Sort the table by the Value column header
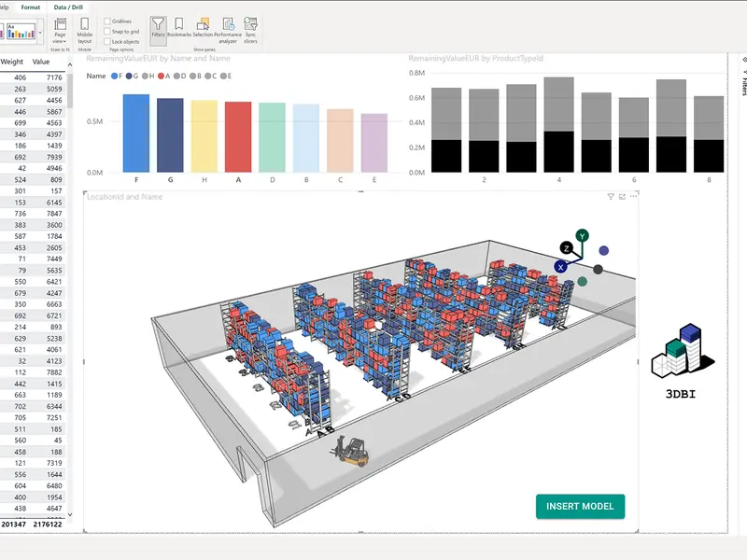The image size is (747, 560). coord(41,62)
